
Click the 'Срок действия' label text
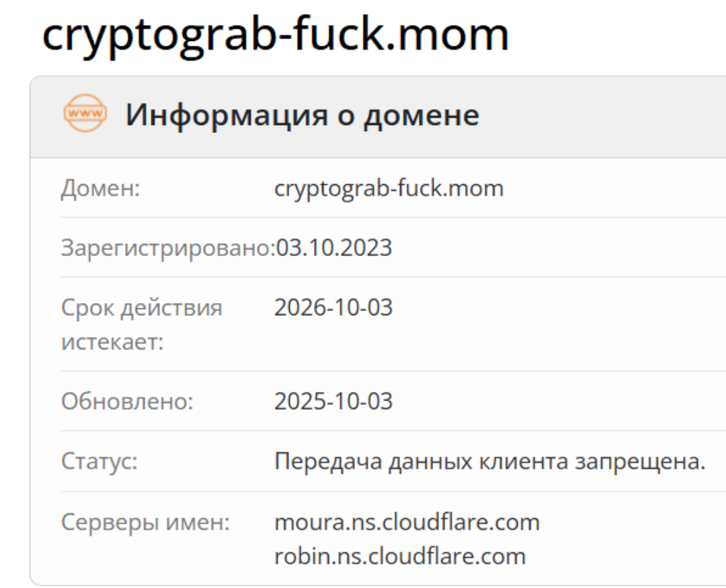(141, 308)
